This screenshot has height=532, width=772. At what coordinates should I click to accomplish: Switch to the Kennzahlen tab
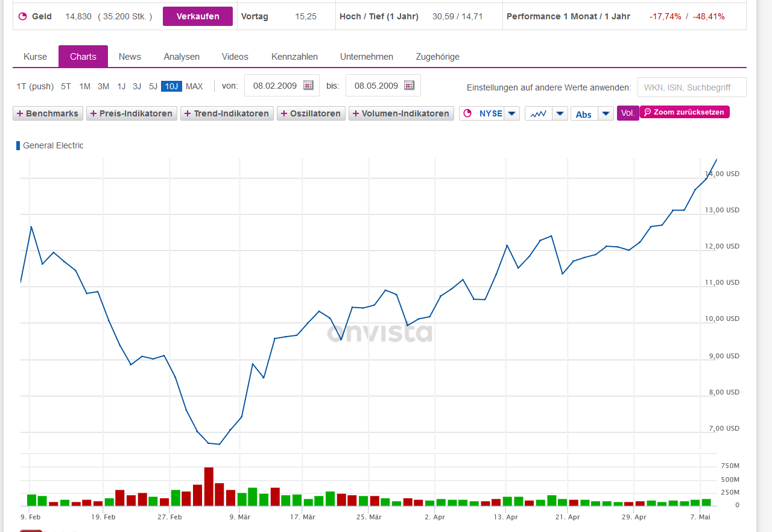(294, 56)
